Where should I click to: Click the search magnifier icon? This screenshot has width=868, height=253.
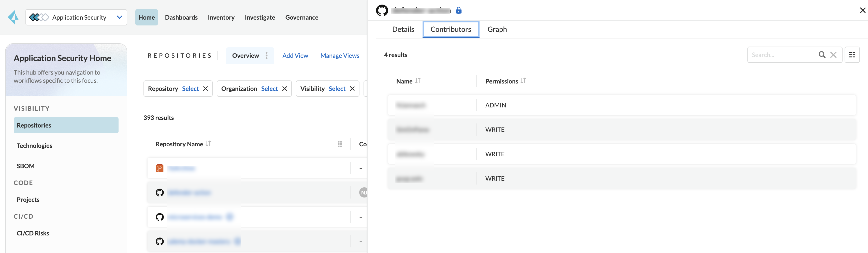point(822,55)
